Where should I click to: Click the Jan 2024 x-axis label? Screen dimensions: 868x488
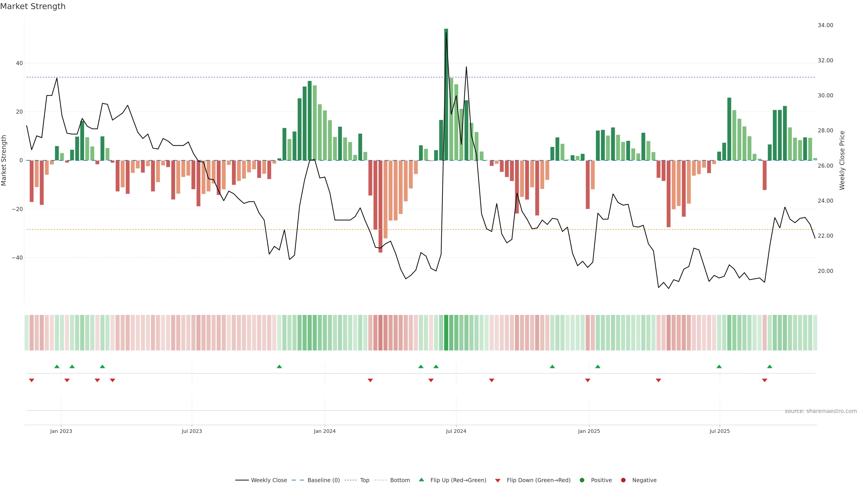pos(325,431)
